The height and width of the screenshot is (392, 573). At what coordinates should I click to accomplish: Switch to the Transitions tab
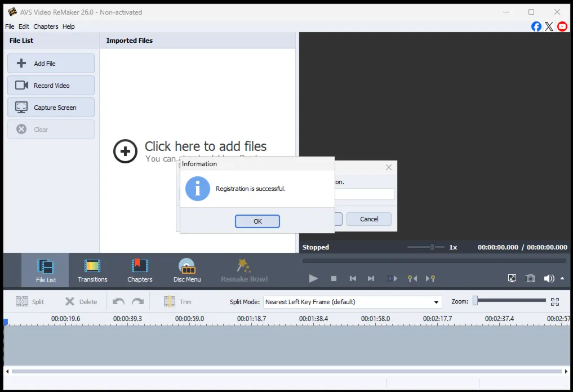tap(92, 270)
